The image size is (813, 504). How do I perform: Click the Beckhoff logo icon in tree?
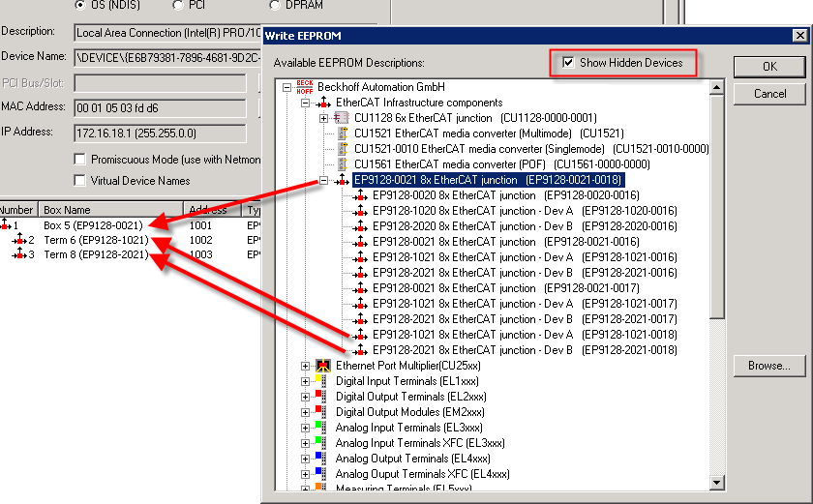coord(304,87)
